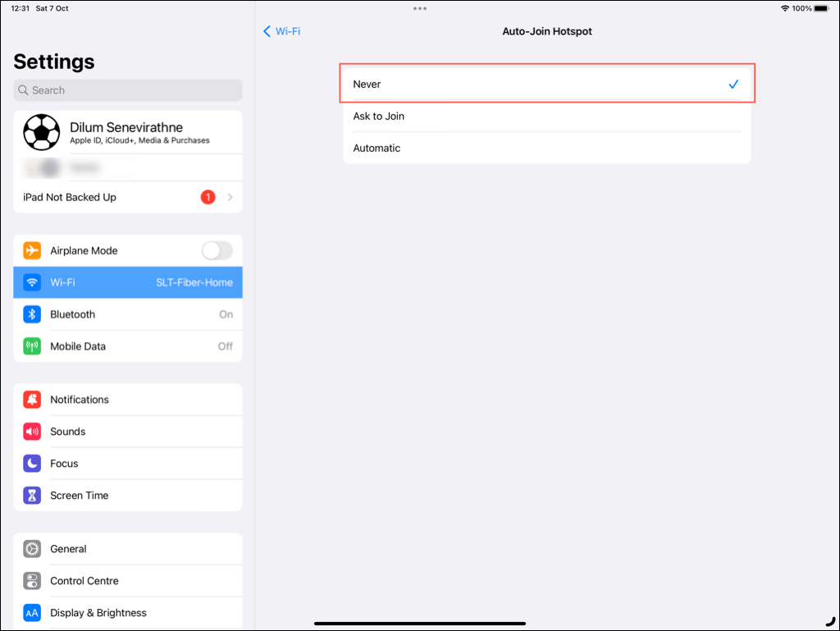
Task: Tap the home indicator bar
Action: (x=420, y=623)
